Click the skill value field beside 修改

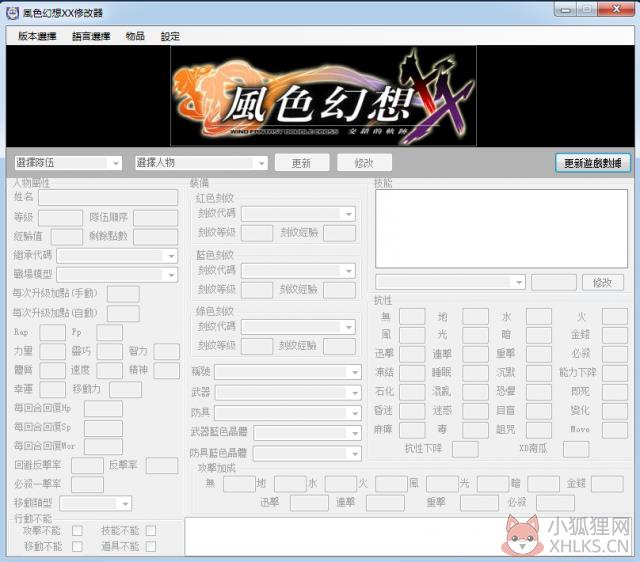[x=554, y=282]
